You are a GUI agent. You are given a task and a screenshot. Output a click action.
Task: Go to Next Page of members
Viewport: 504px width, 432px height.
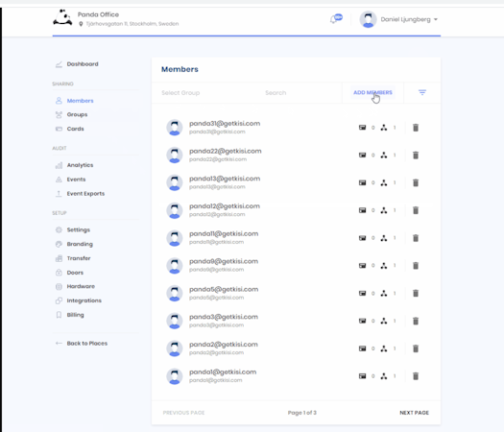(x=414, y=413)
